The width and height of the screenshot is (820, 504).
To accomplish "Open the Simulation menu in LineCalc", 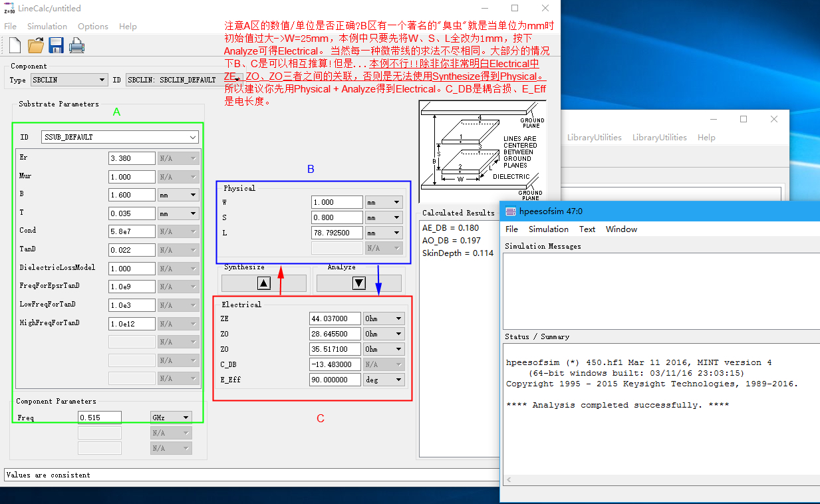I will [x=47, y=27].
